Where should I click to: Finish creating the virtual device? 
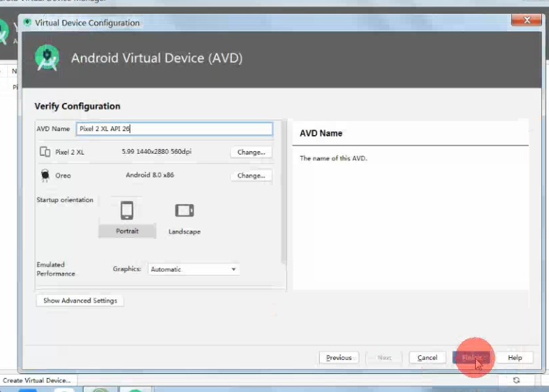tap(472, 358)
